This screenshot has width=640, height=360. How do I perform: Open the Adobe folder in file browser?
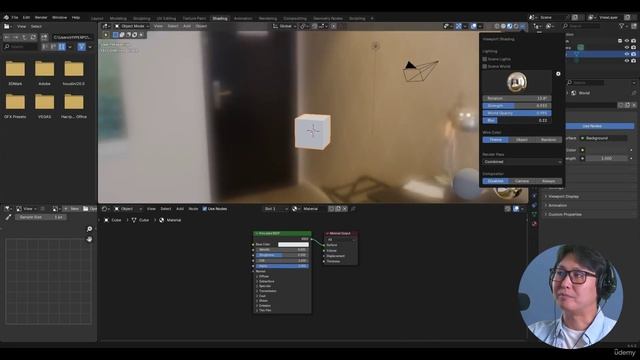[44, 73]
